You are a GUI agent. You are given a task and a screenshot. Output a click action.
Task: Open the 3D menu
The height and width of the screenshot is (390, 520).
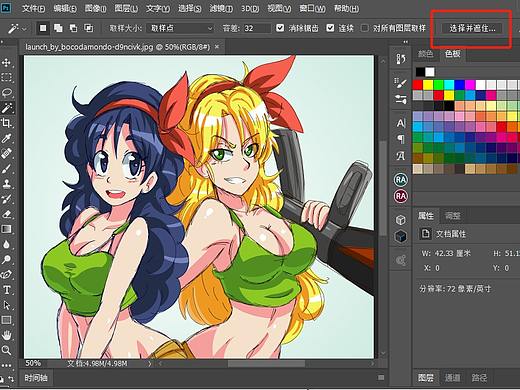click(250, 8)
